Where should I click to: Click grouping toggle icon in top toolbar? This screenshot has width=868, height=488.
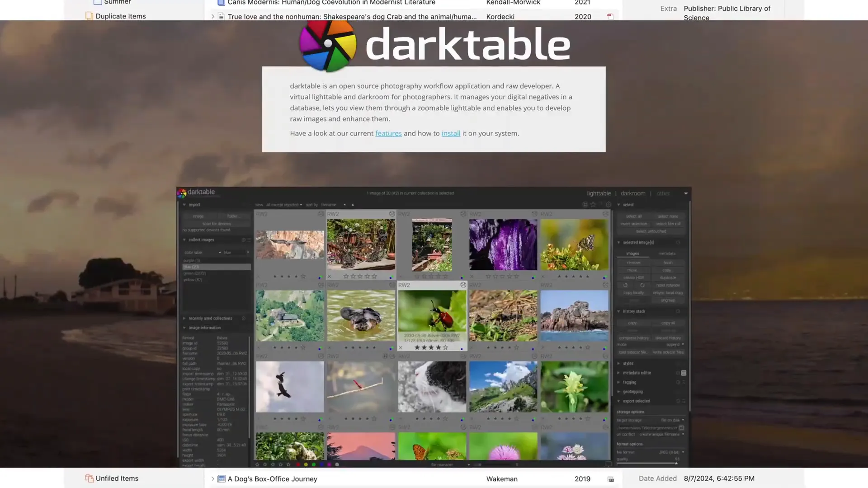(585, 205)
